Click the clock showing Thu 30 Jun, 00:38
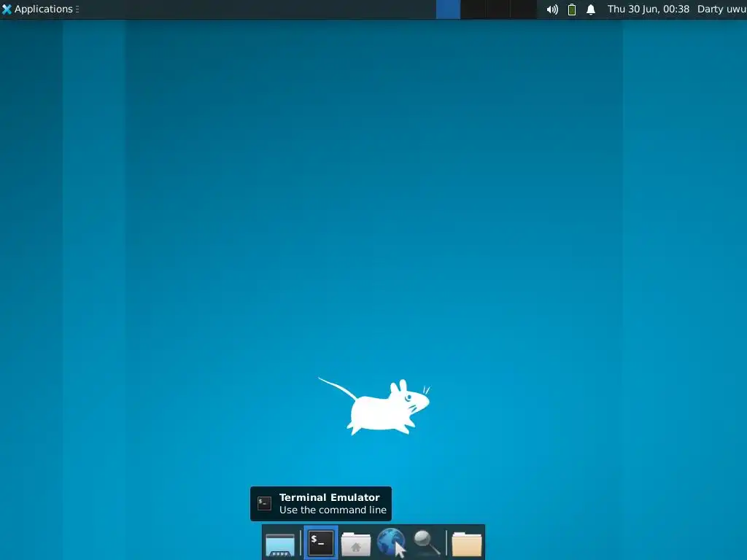The width and height of the screenshot is (747, 560). click(648, 9)
